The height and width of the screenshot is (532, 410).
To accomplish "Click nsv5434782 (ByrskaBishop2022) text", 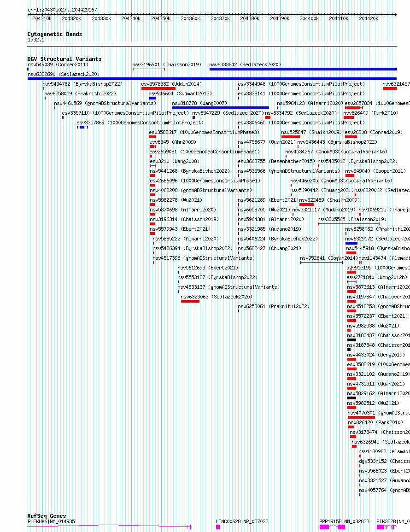I will click(x=82, y=84).
